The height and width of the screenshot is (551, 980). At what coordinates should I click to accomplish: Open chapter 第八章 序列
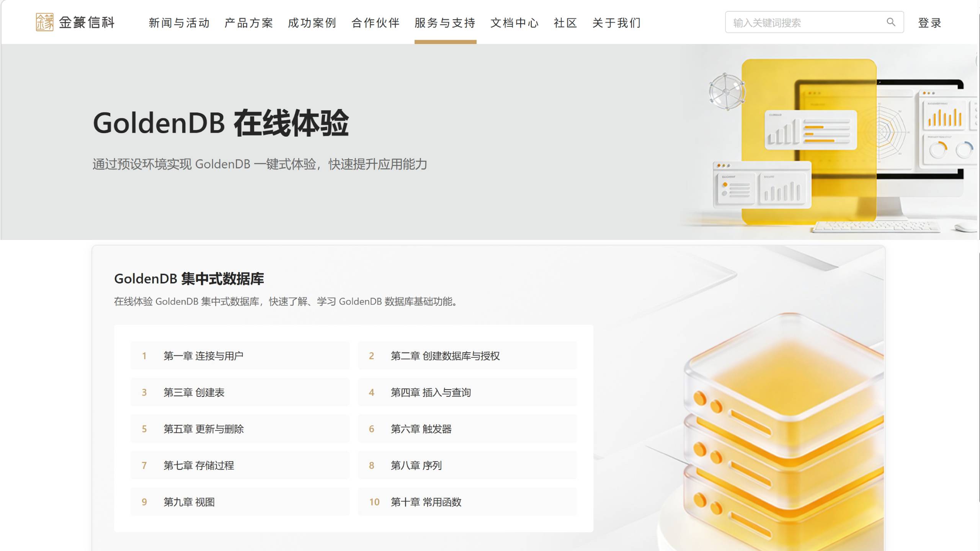(x=467, y=465)
